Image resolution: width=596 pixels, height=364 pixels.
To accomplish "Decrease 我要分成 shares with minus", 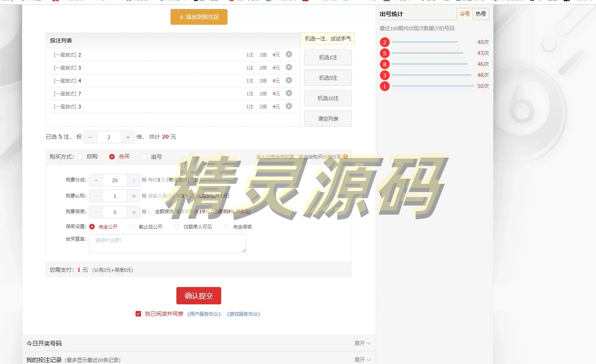I will click(x=96, y=180).
